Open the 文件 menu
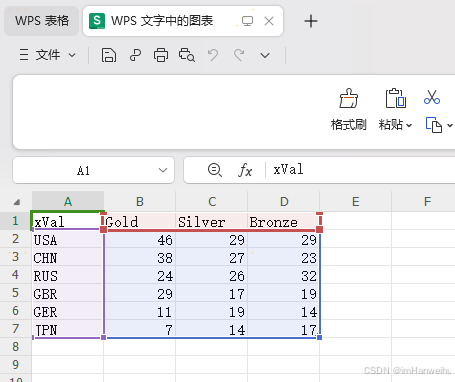This screenshot has height=382, width=455. coord(48,55)
